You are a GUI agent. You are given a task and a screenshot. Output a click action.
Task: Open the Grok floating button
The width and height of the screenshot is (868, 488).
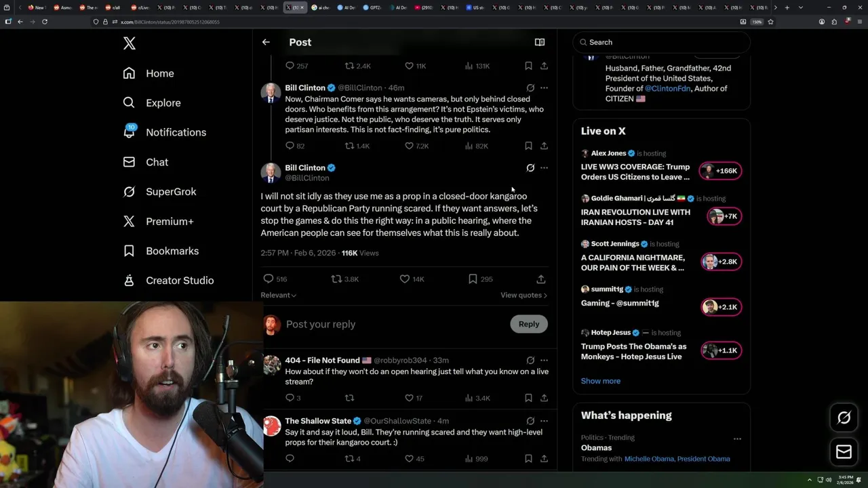tap(844, 418)
